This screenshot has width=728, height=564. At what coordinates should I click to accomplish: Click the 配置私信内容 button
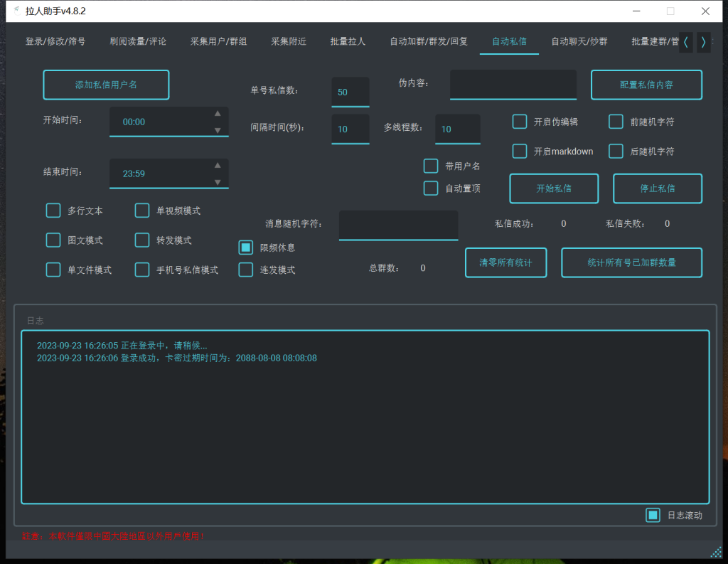pyautogui.click(x=646, y=85)
